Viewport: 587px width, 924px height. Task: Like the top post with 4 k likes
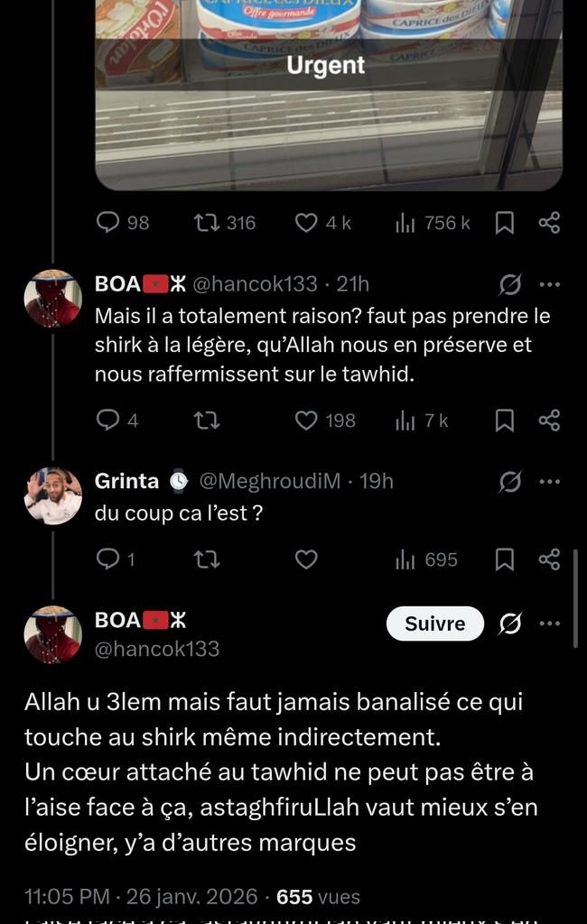(x=307, y=223)
